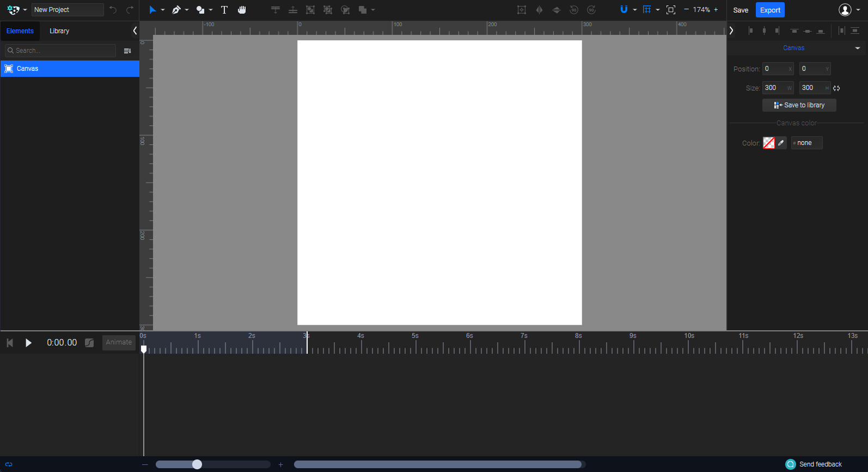Expand the main menu dropdown arrow
The width and height of the screenshot is (868, 472).
click(25, 10)
